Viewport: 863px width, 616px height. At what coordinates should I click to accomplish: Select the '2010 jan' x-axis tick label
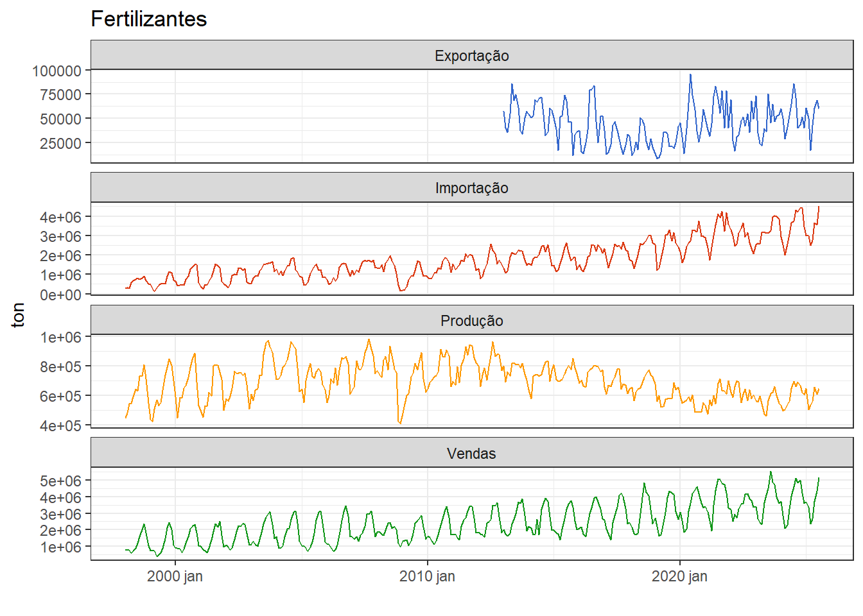[427, 576]
